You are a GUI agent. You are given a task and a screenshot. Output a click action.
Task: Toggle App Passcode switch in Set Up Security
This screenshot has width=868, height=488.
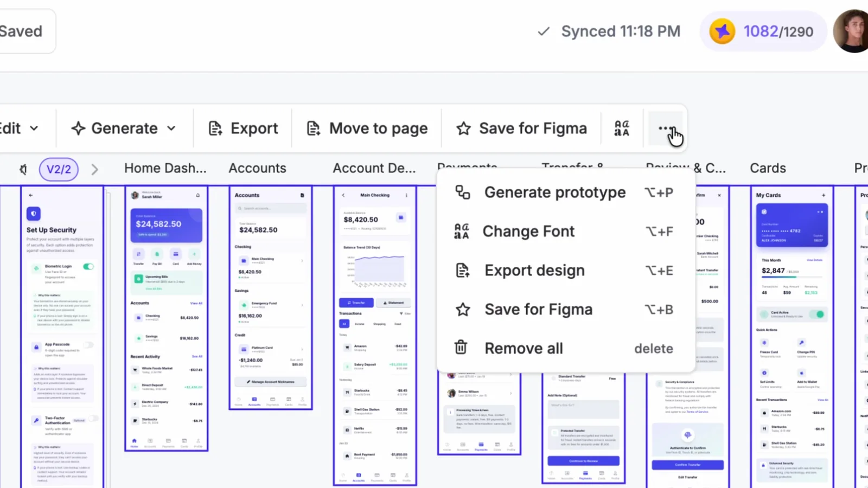[88, 345]
